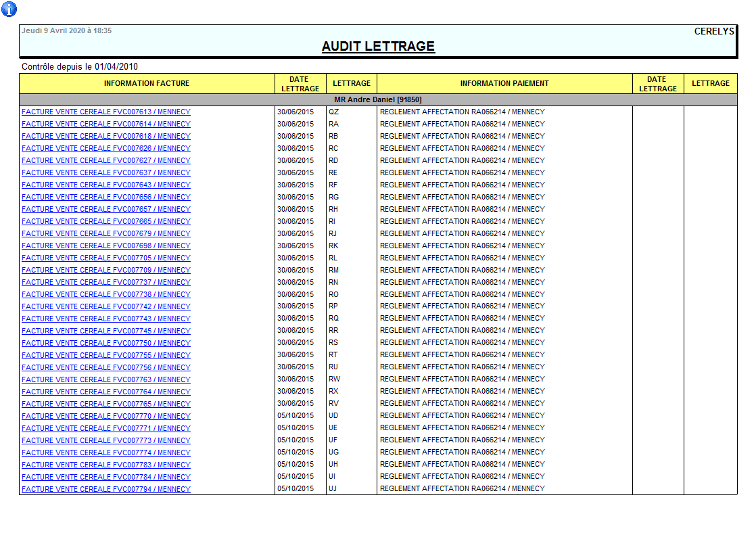This screenshot has width=756, height=533.
Task: Select invoice link FVC007656 / MENNECY
Action: (x=106, y=198)
